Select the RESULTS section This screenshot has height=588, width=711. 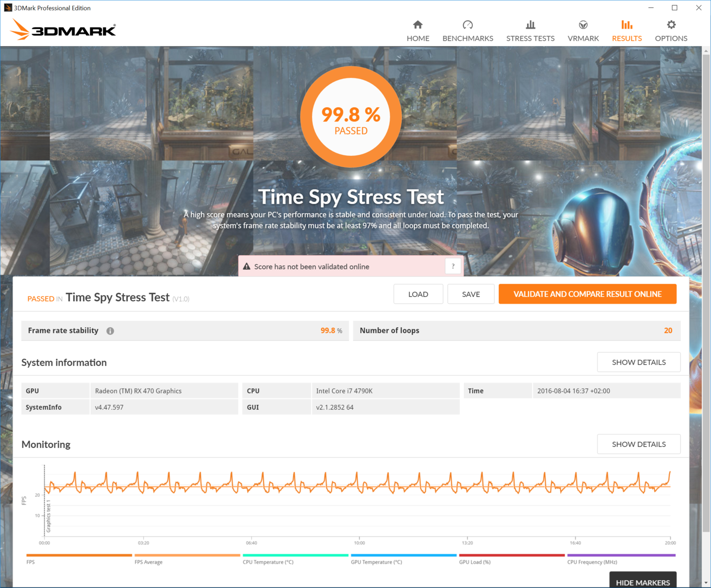point(627,31)
